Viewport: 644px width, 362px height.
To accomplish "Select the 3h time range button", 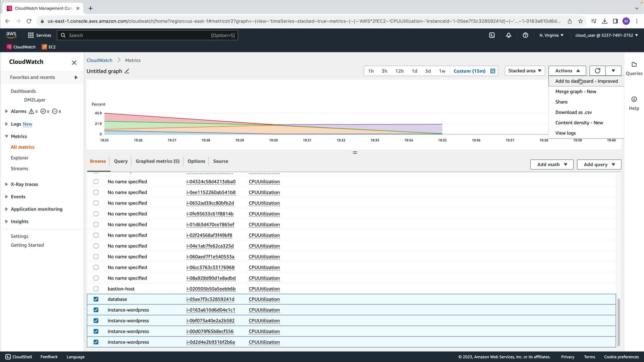I will pos(384,71).
